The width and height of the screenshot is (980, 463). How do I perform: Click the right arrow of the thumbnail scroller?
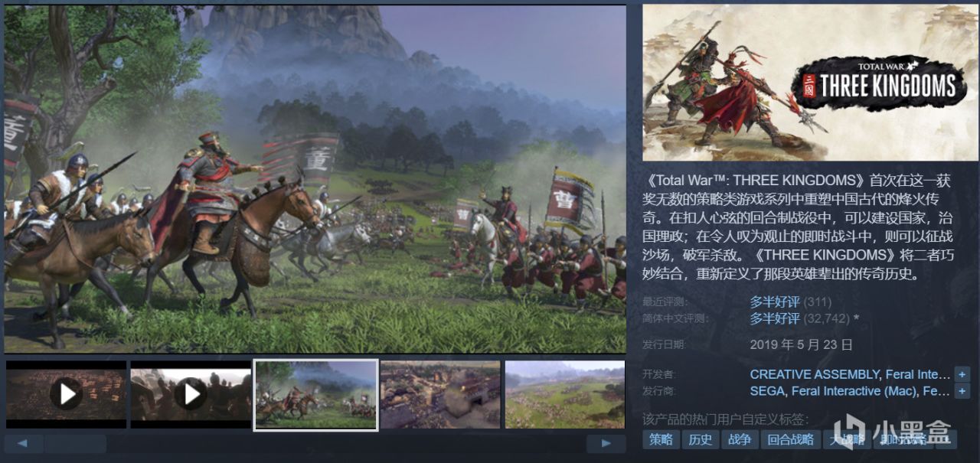(x=606, y=443)
